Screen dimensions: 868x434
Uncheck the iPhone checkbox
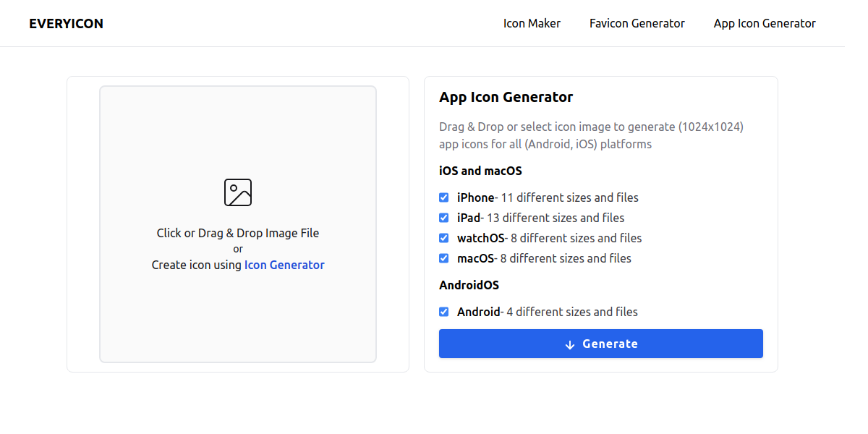443,197
